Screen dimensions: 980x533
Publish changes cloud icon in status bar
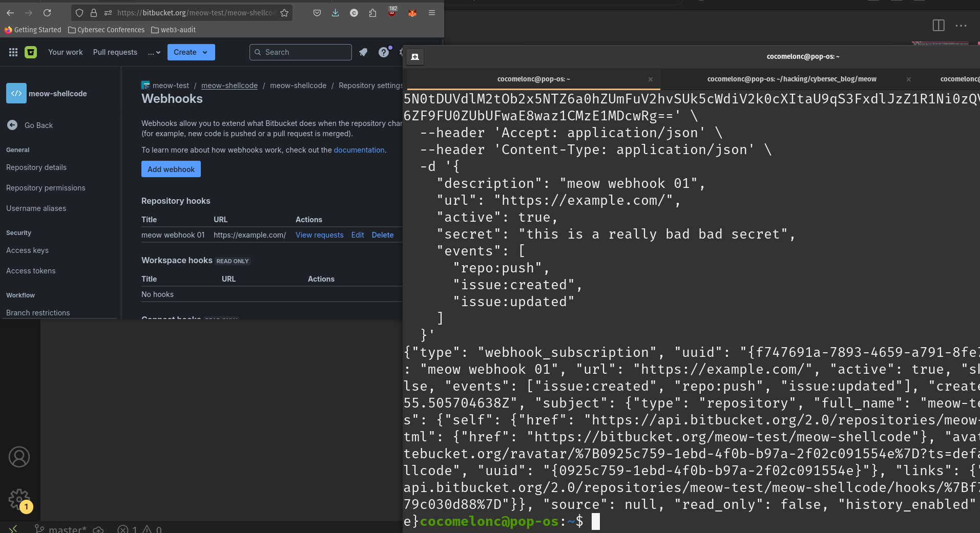tap(98, 529)
